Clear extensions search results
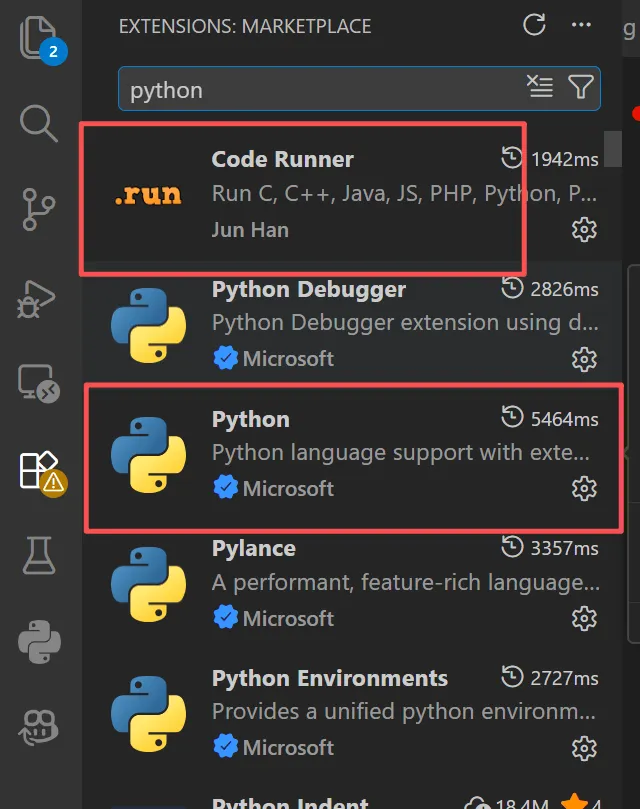Screen dimensions: 640x809 540,86
